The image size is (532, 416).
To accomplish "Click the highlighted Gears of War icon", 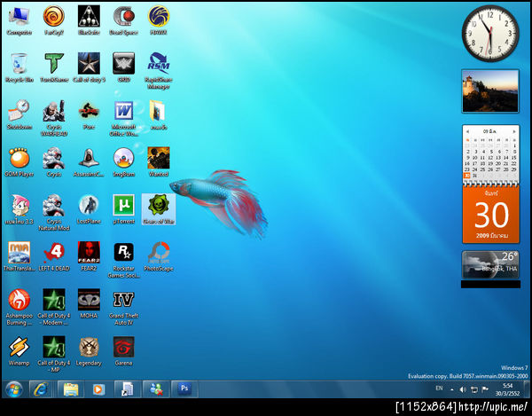I will 159,209.
